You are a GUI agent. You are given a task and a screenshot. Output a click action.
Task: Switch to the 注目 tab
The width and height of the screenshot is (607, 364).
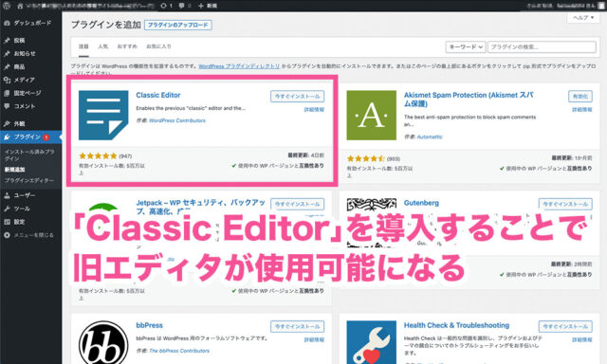click(83, 46)
